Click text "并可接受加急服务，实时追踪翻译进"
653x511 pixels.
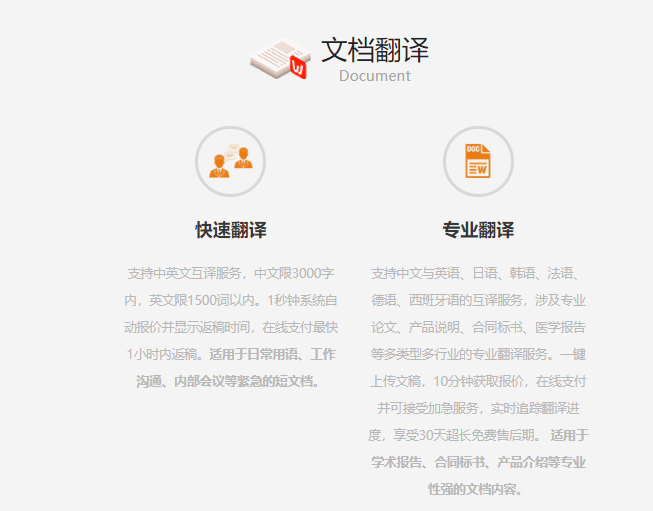tap(478, 409)
